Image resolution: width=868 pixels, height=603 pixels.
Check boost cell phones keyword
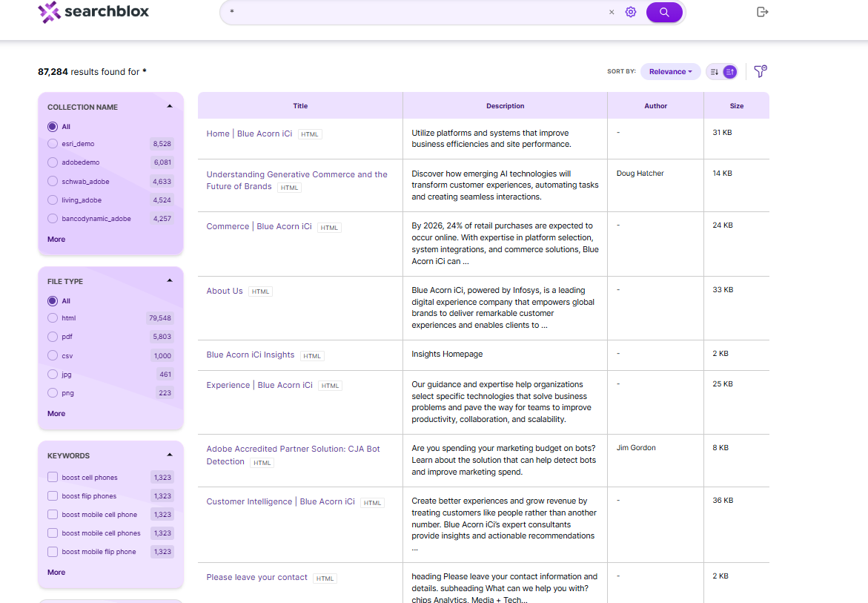click(53, 478)
